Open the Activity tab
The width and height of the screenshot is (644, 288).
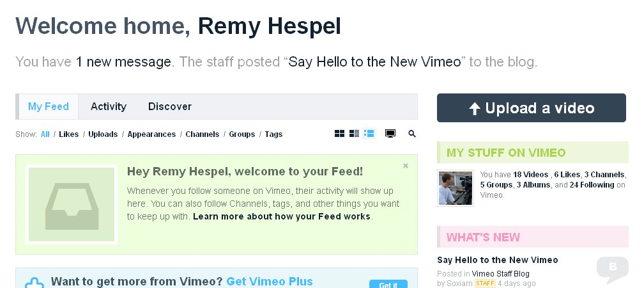pos(109,107)
